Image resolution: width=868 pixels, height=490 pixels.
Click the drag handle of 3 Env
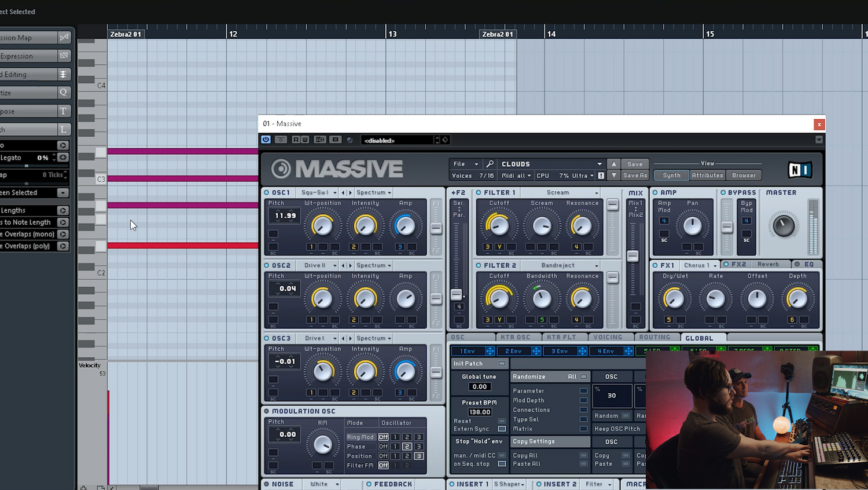[x=582, y=351]
